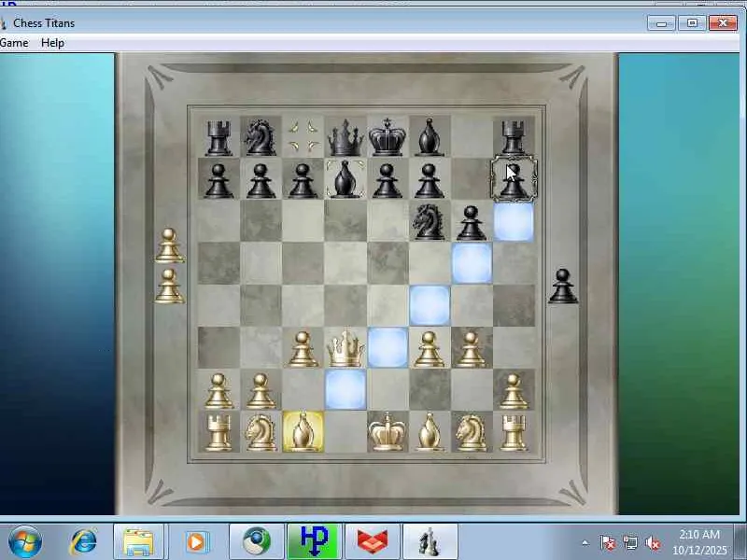Select the white pawn on g3
The width and height of the screenshot is (747, 560).
(x=472, y=349)
